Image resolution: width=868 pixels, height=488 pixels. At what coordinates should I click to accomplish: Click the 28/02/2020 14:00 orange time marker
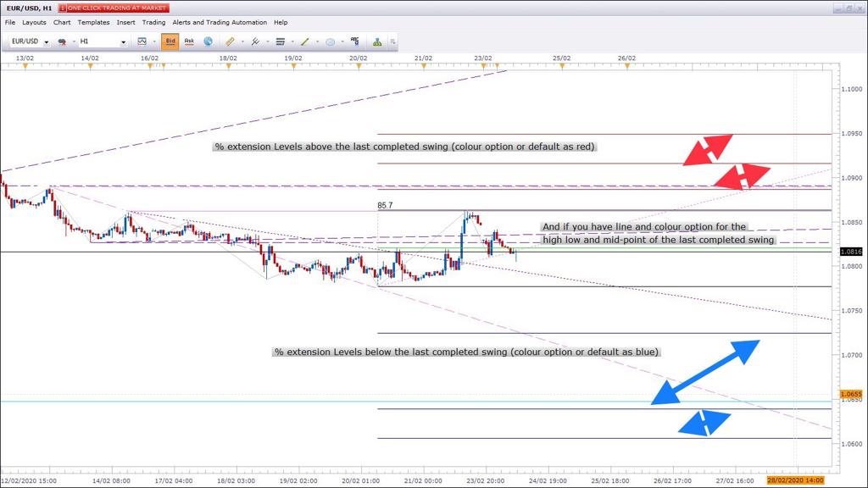[x=795, y=480]
